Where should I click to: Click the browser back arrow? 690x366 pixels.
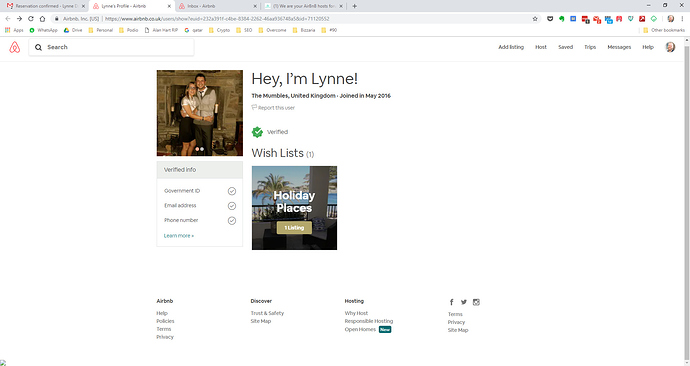pyautogui.click(x=7, y=18)
